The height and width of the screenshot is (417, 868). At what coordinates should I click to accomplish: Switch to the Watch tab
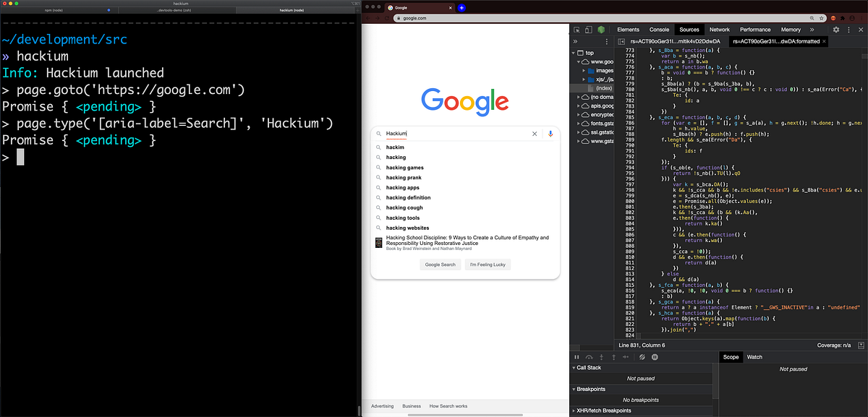[754, 356]
